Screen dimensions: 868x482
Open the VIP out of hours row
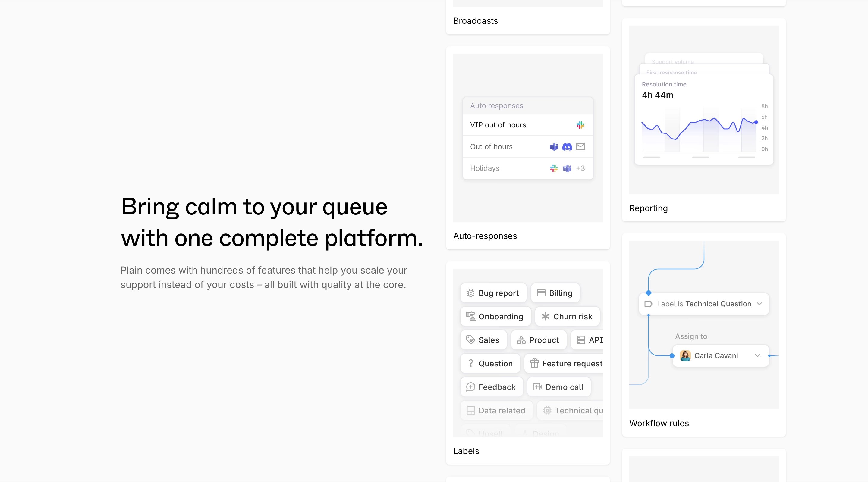(528, 125)
